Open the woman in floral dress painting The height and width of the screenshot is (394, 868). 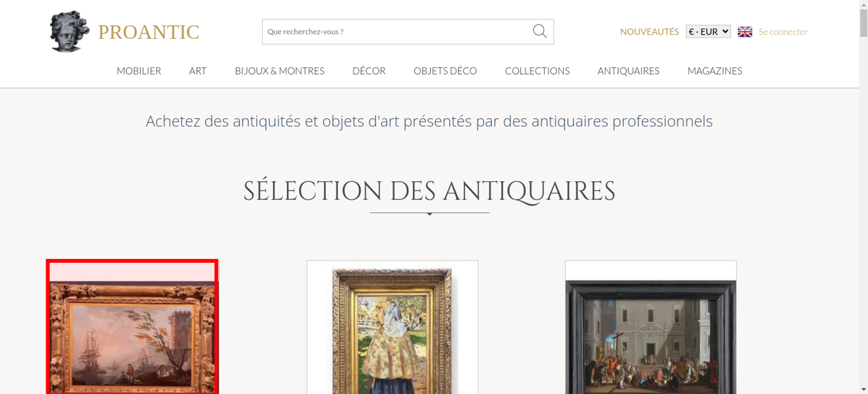click(x=392, y=327)
